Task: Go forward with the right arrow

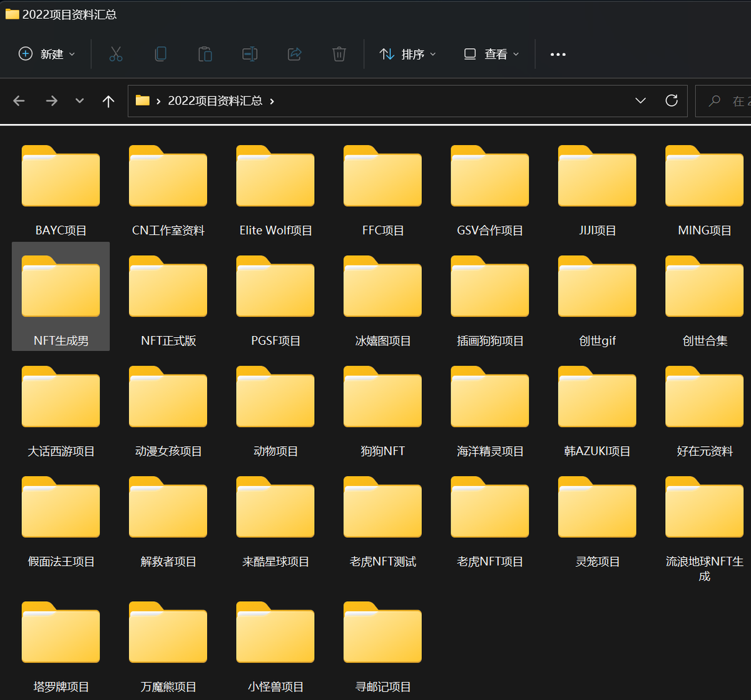Action: [51, 101]
